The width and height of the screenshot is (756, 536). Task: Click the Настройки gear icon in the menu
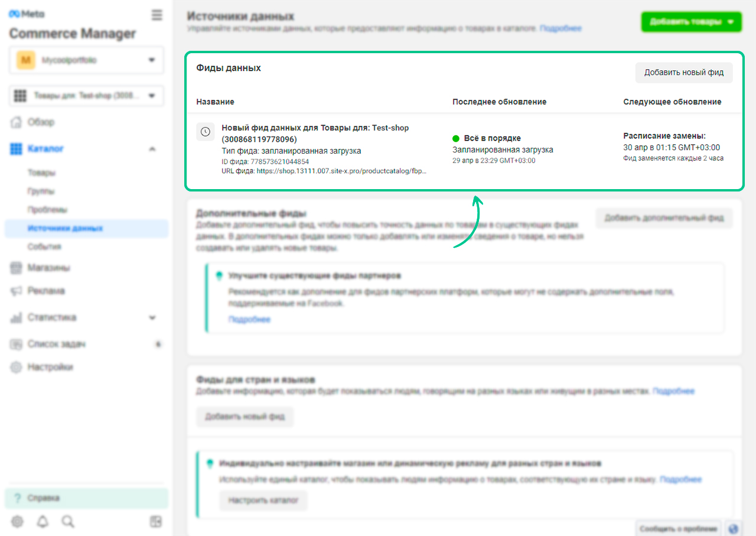coord(17,367)
